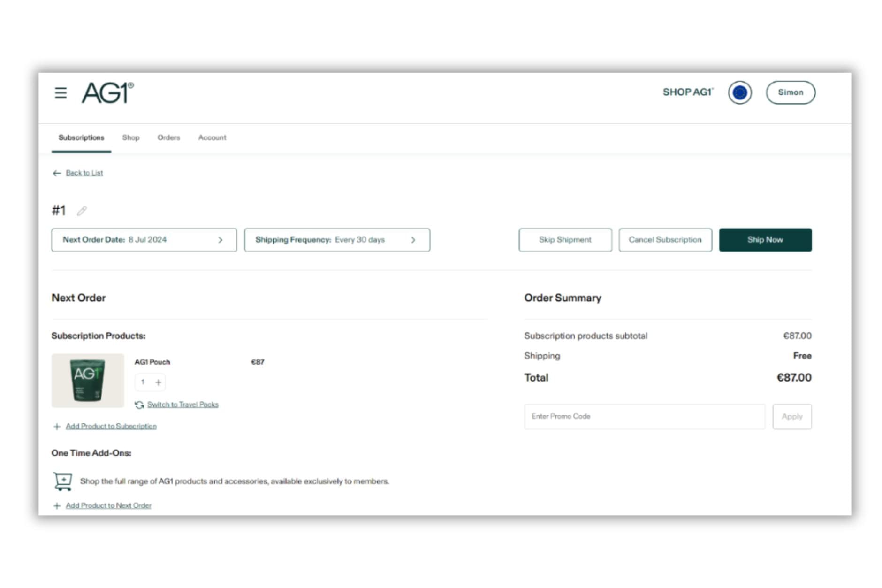Click the Skip Shipment button

565,240
